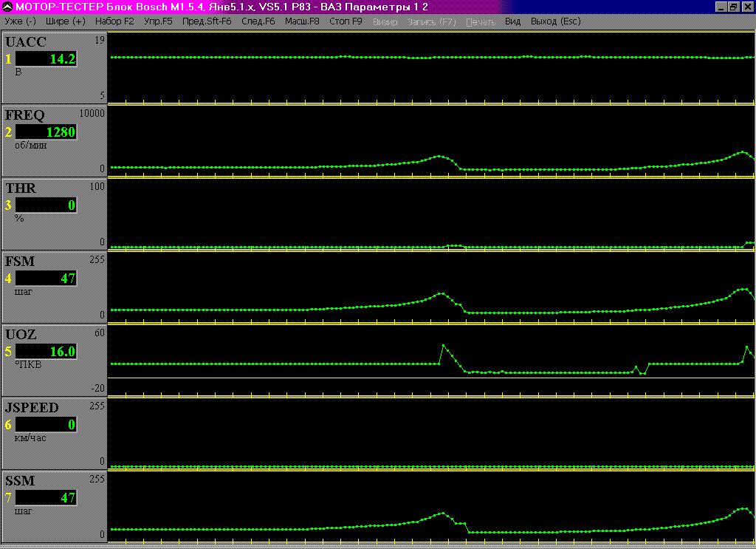Select the Масш.F8 scale option

[302, 21]
